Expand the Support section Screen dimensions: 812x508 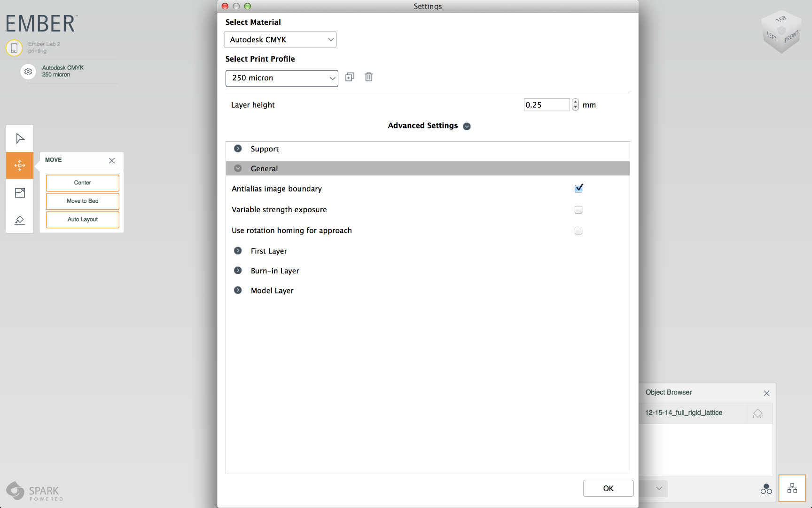tap(238, 149)
